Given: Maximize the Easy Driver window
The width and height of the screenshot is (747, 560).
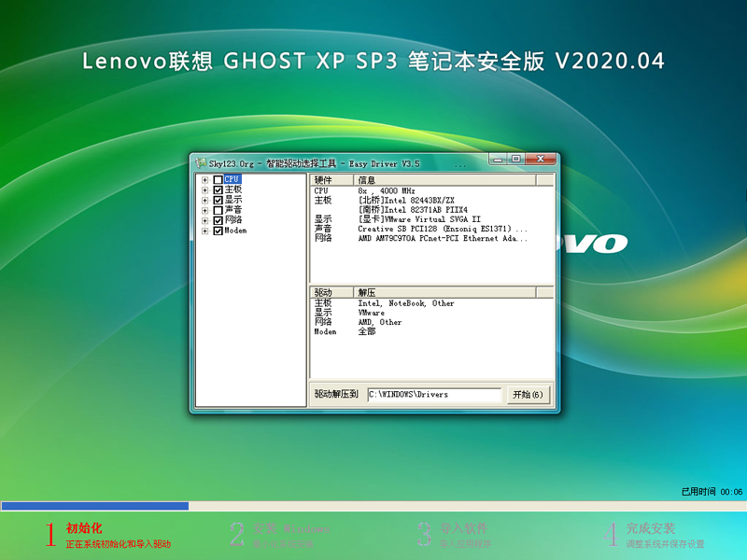Looking at the screenshot, I should 516,159.
